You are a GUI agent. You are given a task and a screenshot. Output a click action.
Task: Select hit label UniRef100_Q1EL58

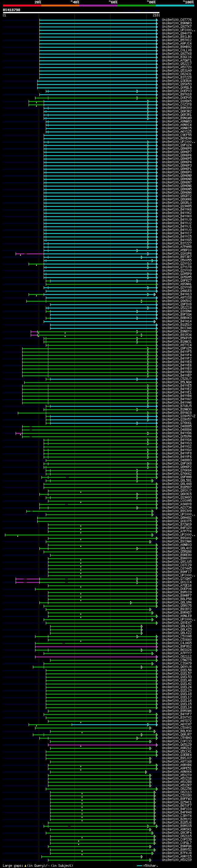click(x=176, y=670)
